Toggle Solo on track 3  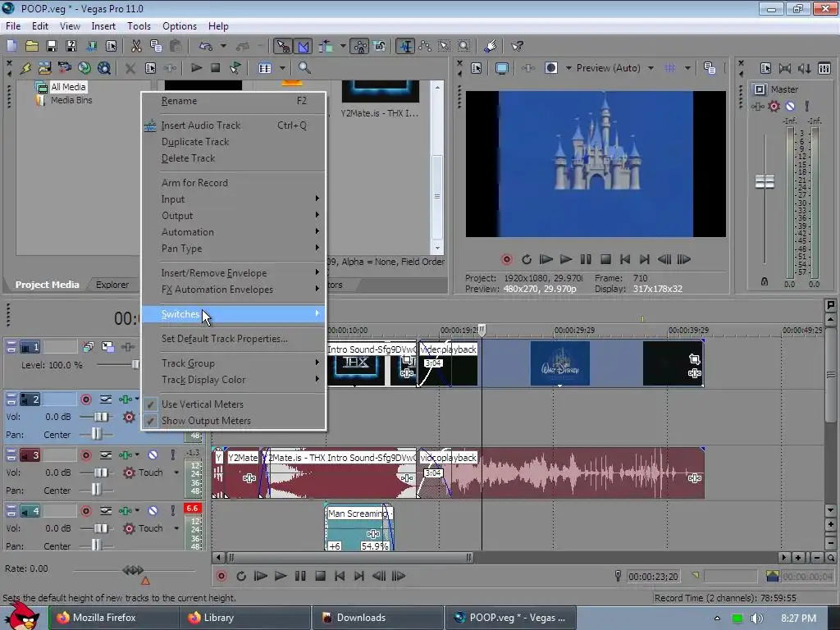tap(172, 455)
